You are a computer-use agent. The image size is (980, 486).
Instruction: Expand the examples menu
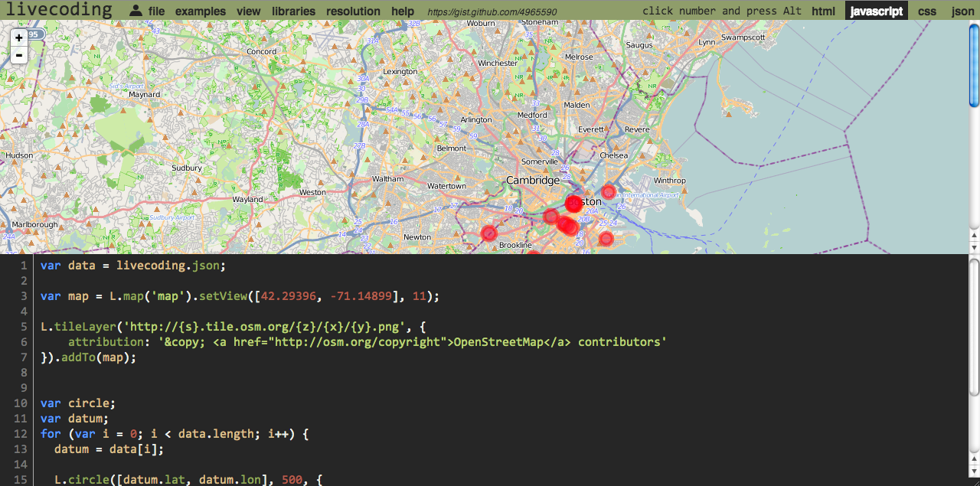click(x=201, y=11)
